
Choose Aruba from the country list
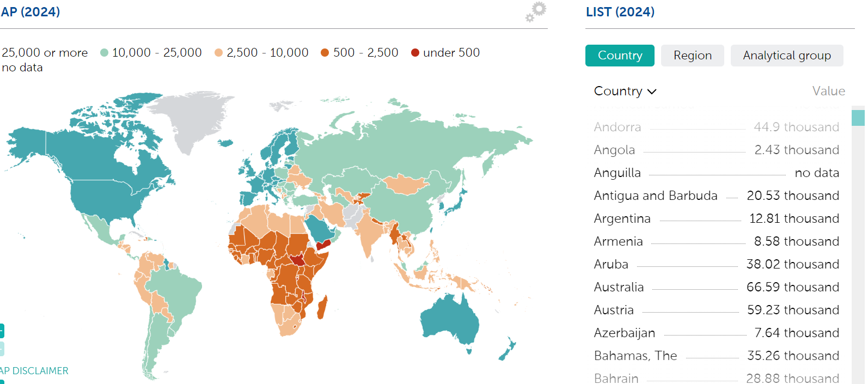(611, 264)
